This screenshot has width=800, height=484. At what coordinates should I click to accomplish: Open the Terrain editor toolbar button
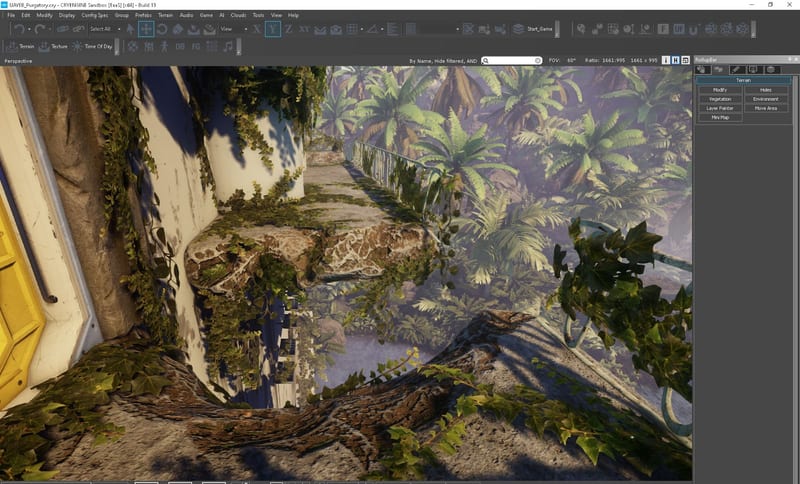pos(20,46)
